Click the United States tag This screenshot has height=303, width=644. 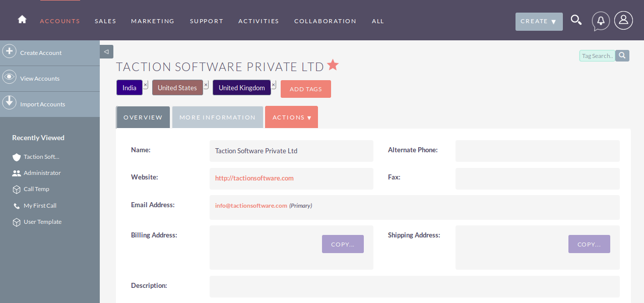(177, 88)
